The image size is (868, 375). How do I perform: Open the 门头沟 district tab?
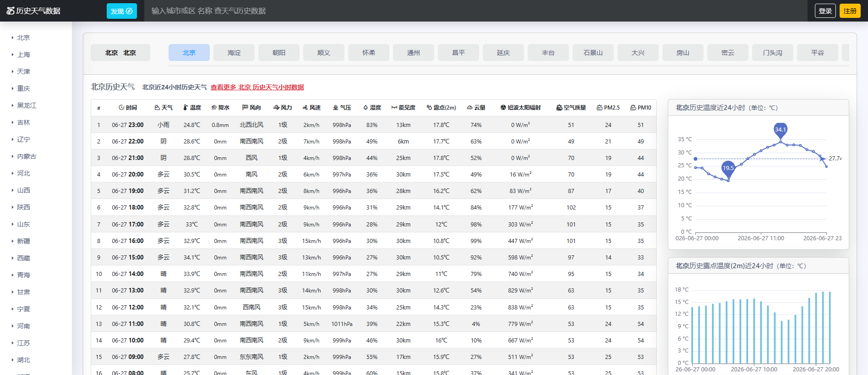tap(773, 53)
